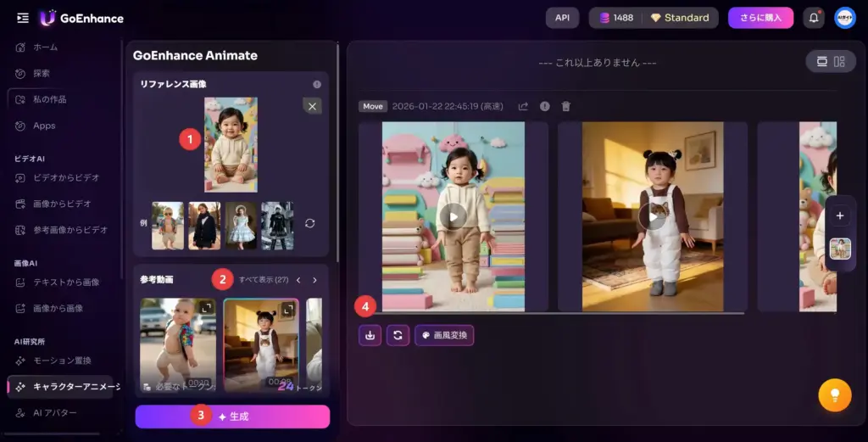Open the small baby thumbnail on right

click(840, 249)
